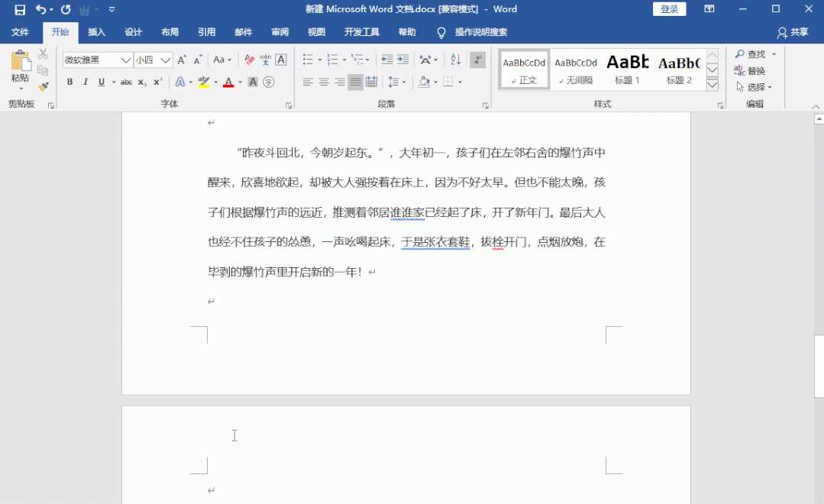Click the Clear Formatting eraser icon
This screenshot has height=504, width=824.
(x=249, y=60)
